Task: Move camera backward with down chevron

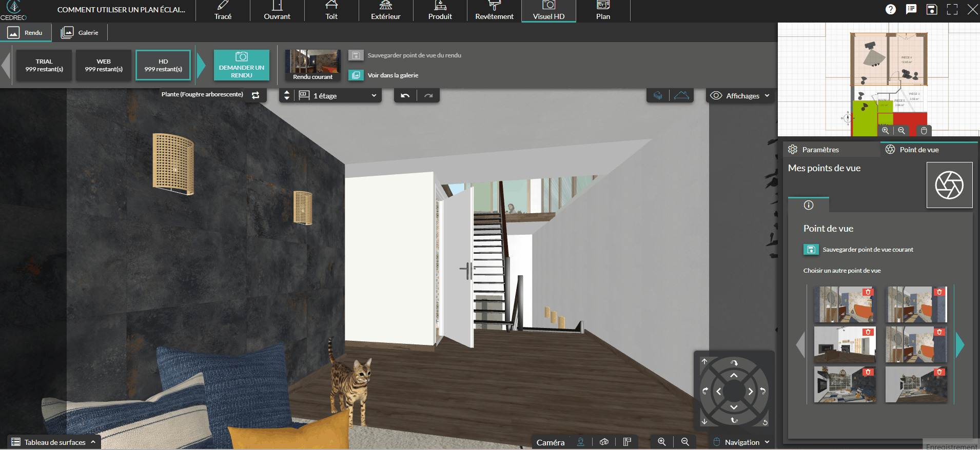Action: pos(734,407)
